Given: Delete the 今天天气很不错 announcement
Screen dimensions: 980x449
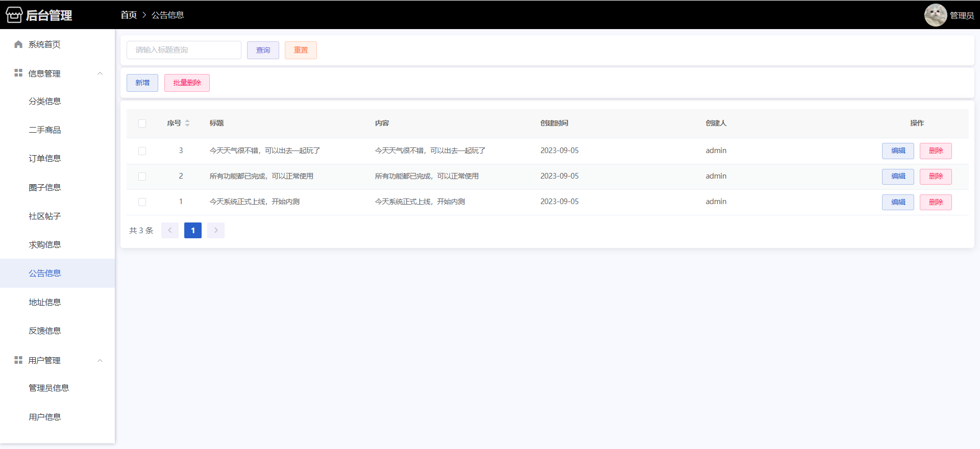Looking at the screenshot, I should point(936,151).
